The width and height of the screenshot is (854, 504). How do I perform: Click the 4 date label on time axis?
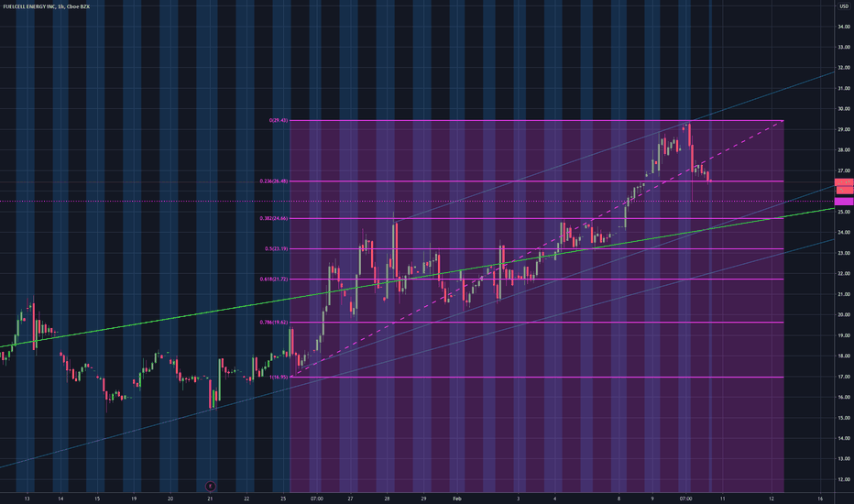click(554, 499)
